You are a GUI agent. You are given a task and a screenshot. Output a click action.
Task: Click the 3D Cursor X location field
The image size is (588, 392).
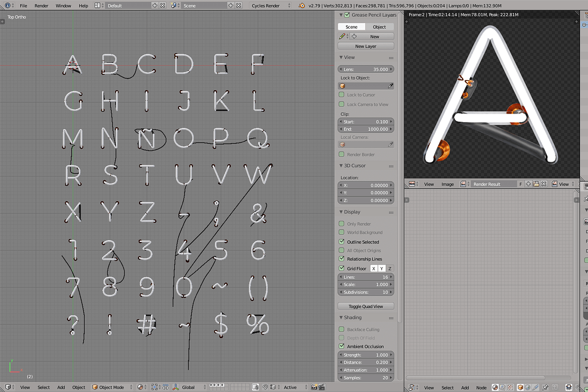click(366, 185)
